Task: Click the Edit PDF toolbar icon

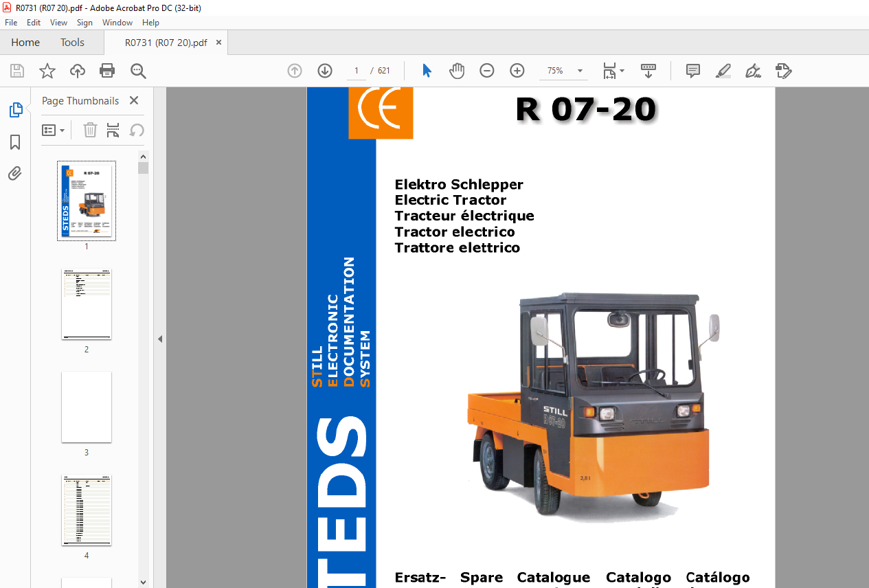Action: pos(783,71)
